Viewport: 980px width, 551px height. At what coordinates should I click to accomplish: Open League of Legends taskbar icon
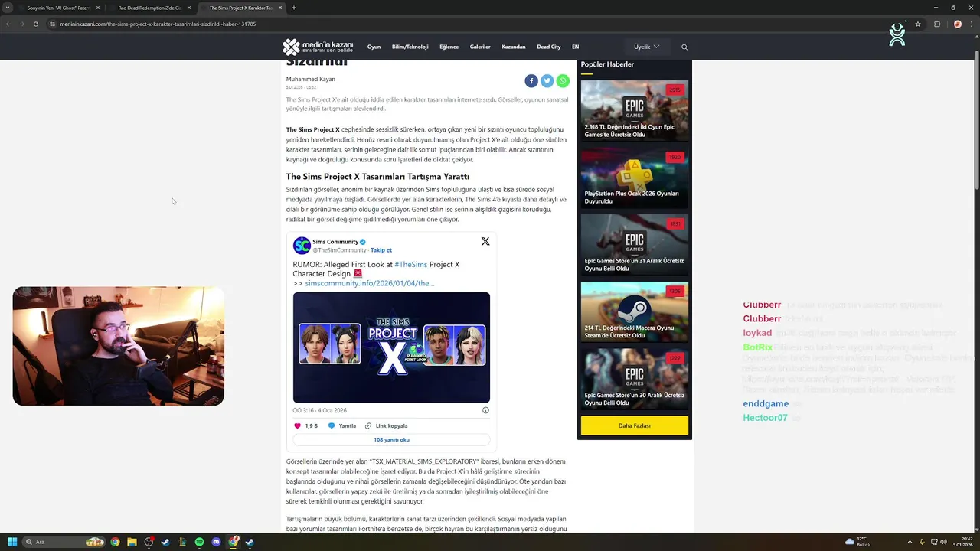click(182, 542)
